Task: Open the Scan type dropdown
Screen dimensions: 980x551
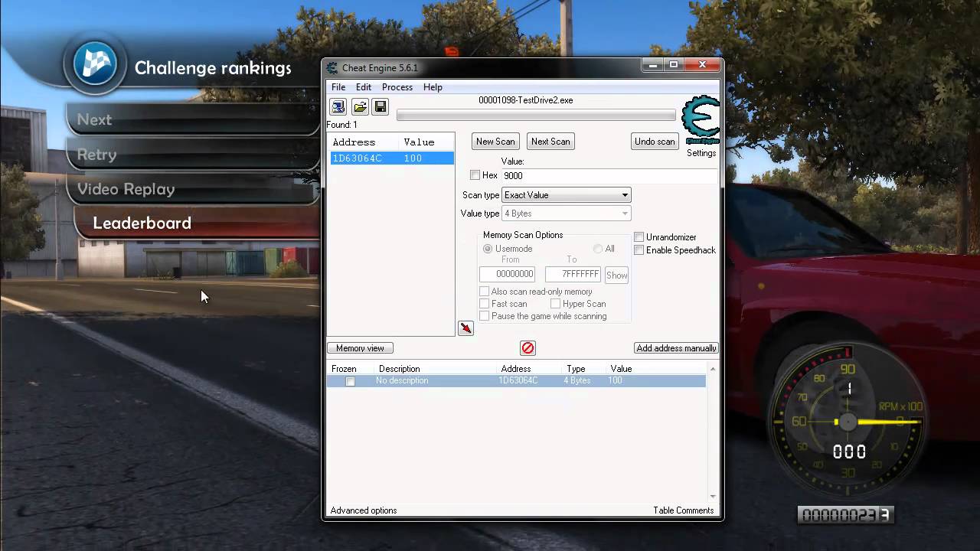Action: (566, 195)
